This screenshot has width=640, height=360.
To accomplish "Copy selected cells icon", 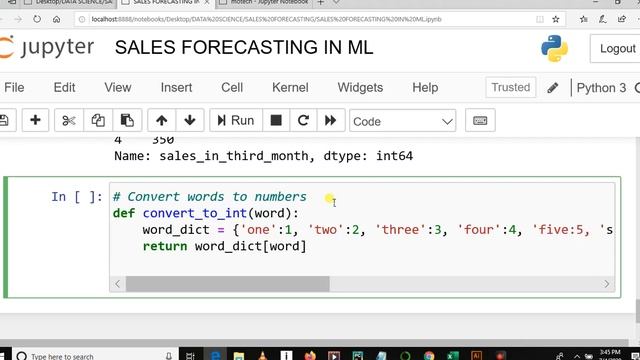I will pos(98,120).
